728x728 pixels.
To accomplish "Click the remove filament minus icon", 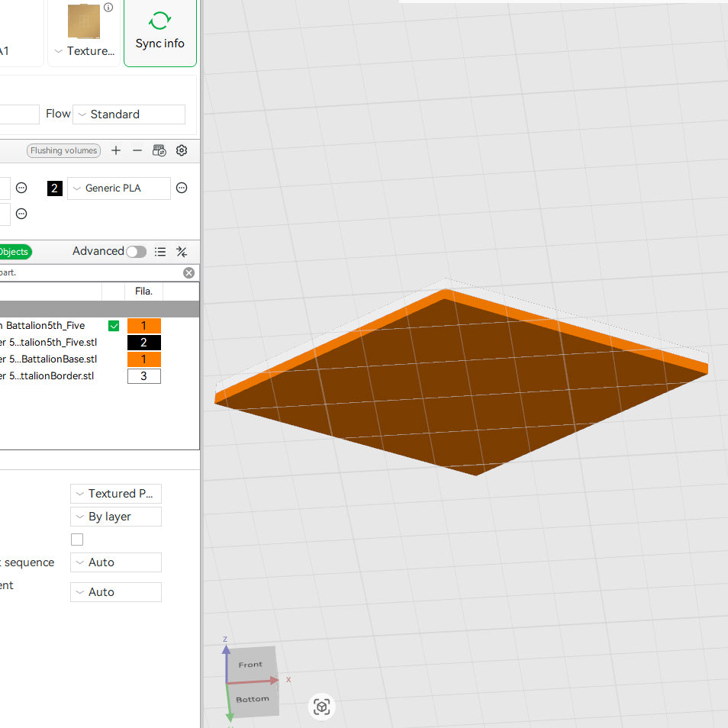I will [x=137, y=150].
